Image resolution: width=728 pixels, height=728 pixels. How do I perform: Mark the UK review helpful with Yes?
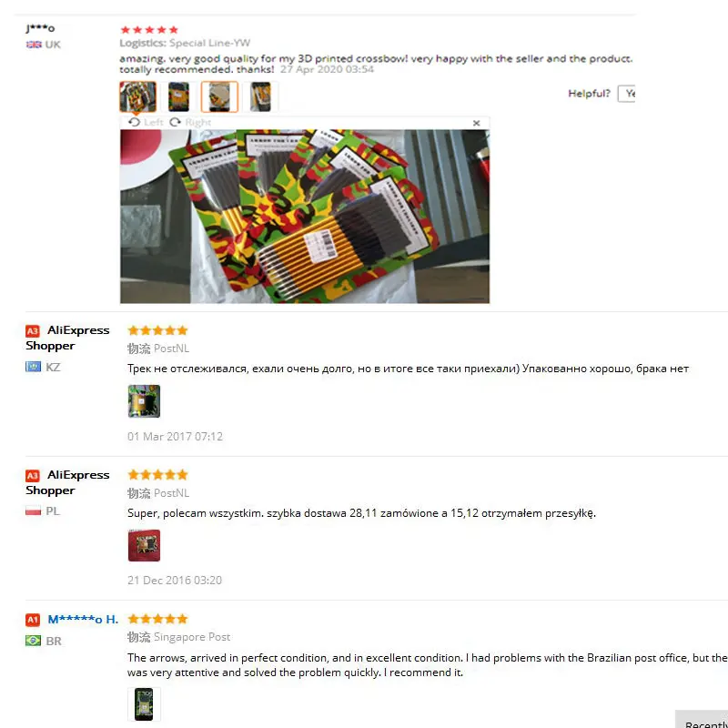[x=627, y=94]
